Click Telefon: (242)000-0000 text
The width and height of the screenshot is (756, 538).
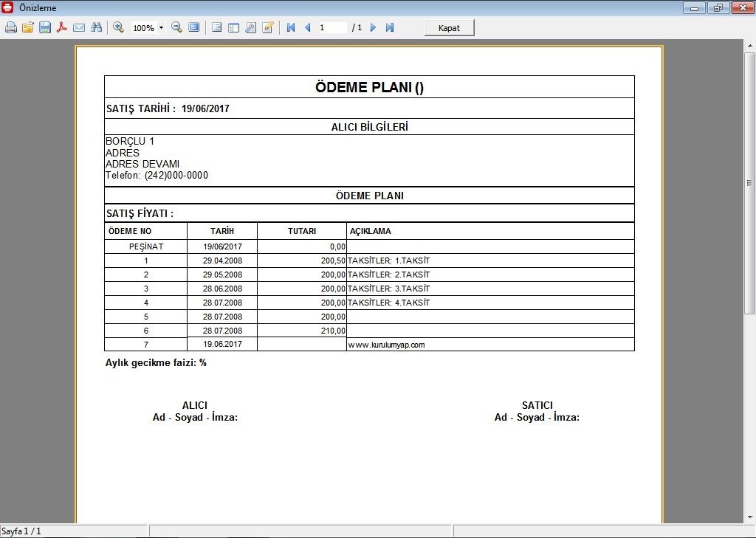click(x=157, y=176)
